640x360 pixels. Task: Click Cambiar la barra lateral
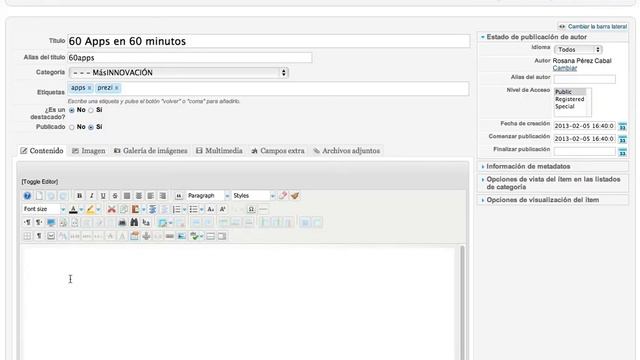click(593, 27)
